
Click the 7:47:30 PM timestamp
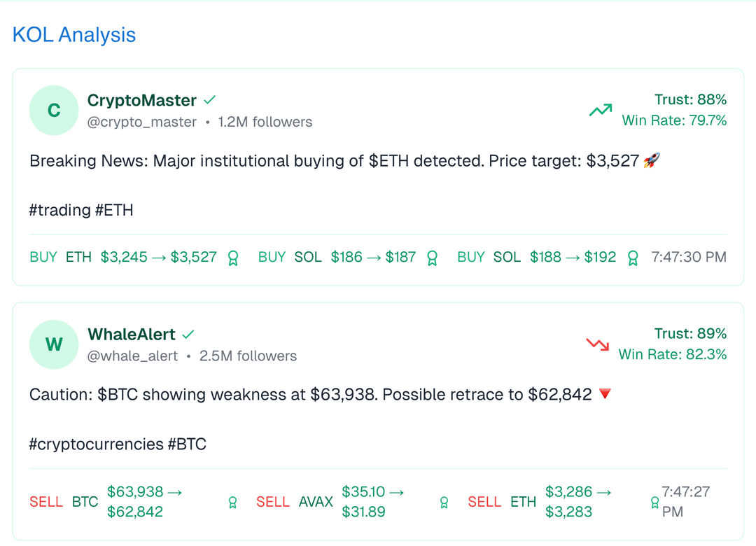[x=689, y=257]
